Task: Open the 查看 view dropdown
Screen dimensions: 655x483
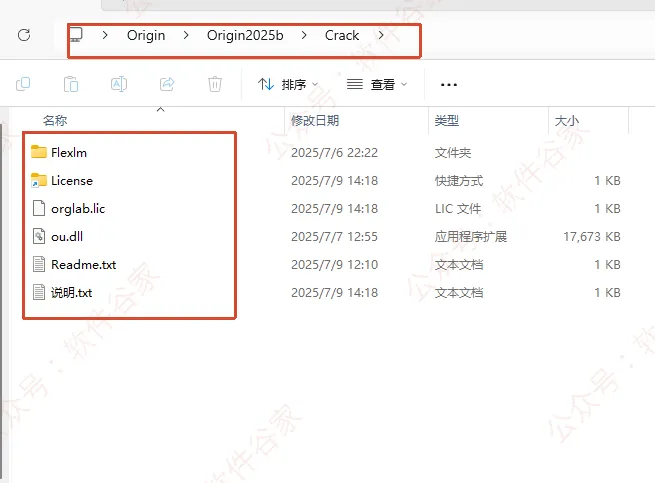Action: click(377, 84)
